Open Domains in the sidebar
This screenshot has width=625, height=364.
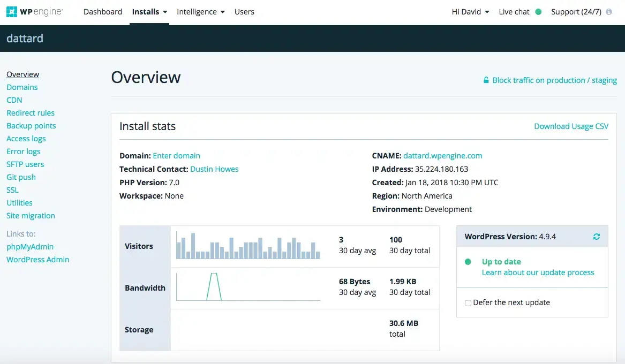pos(22,87)
